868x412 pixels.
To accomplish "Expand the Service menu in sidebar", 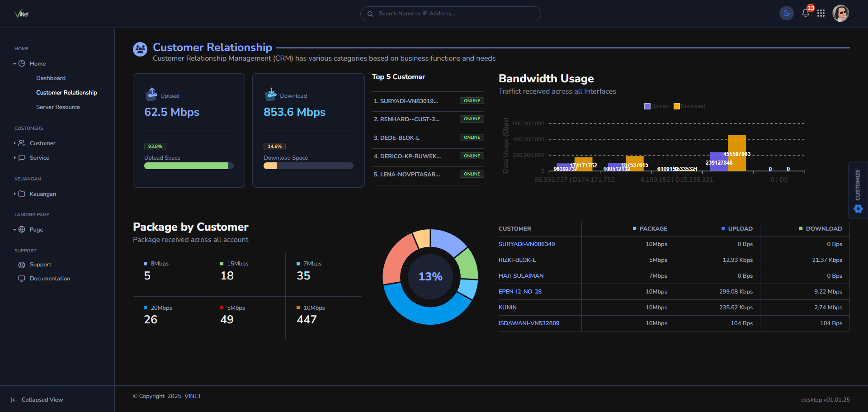I will tap(39, 158).
